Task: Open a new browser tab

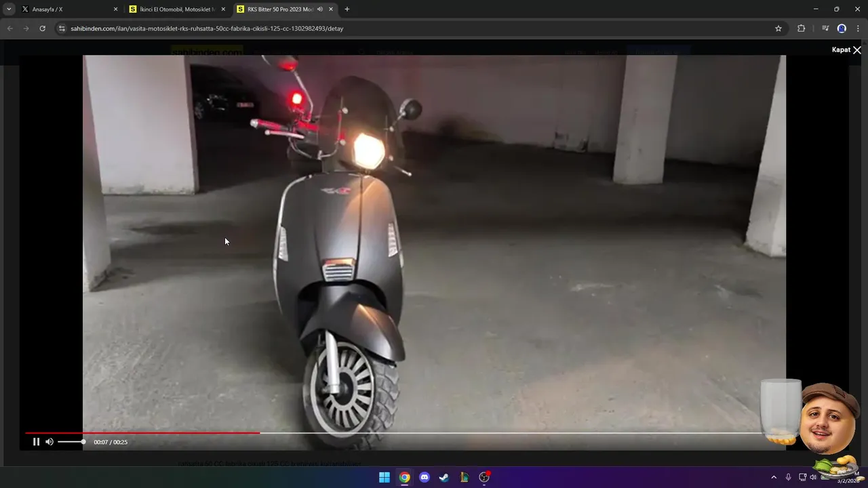Action: [347, 9]
